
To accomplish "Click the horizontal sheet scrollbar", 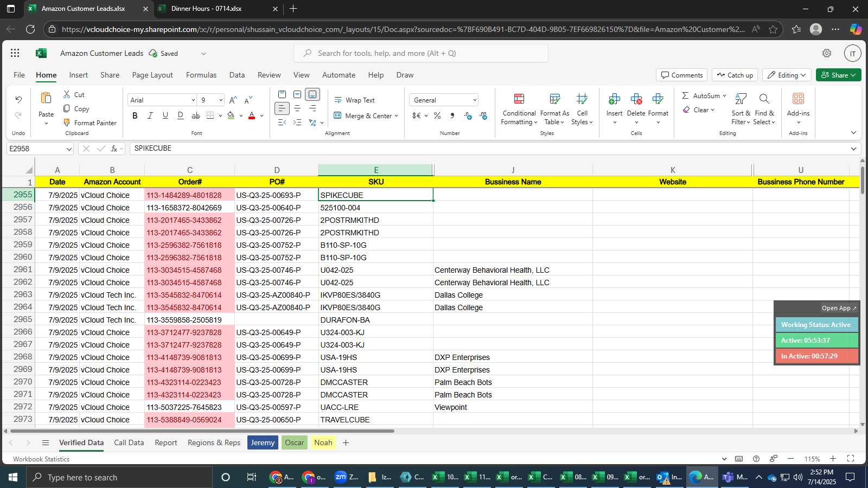I will (x=202, y=431).
